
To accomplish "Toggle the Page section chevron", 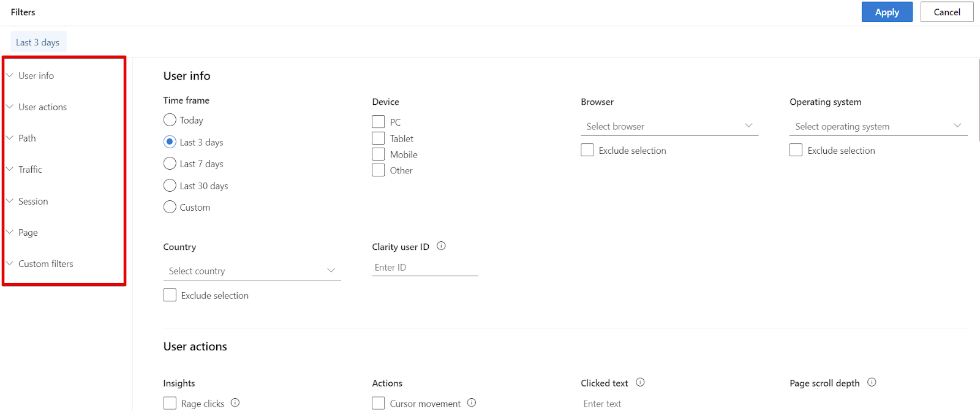I will pyautogui.click(x=10, y=232).
